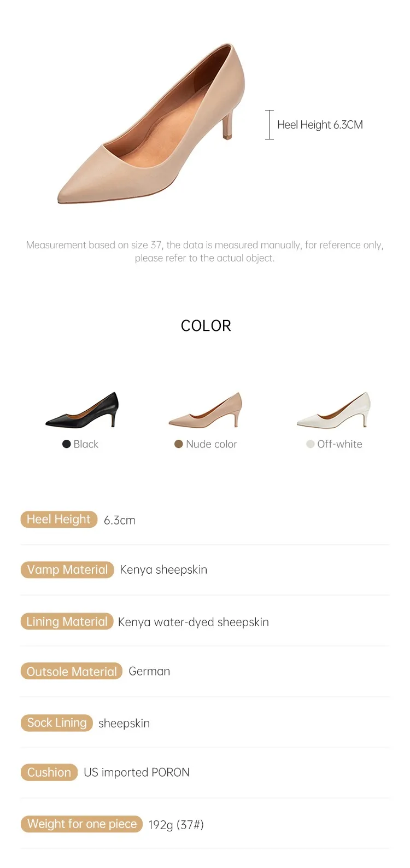Click the Heel Height 6.3CM annotation text
The height and width of the screenshot is (868, 410).
click(x=320, y=125)
